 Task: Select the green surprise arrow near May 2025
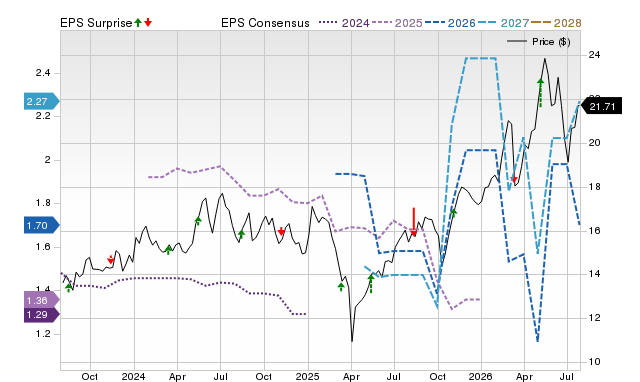371,283
